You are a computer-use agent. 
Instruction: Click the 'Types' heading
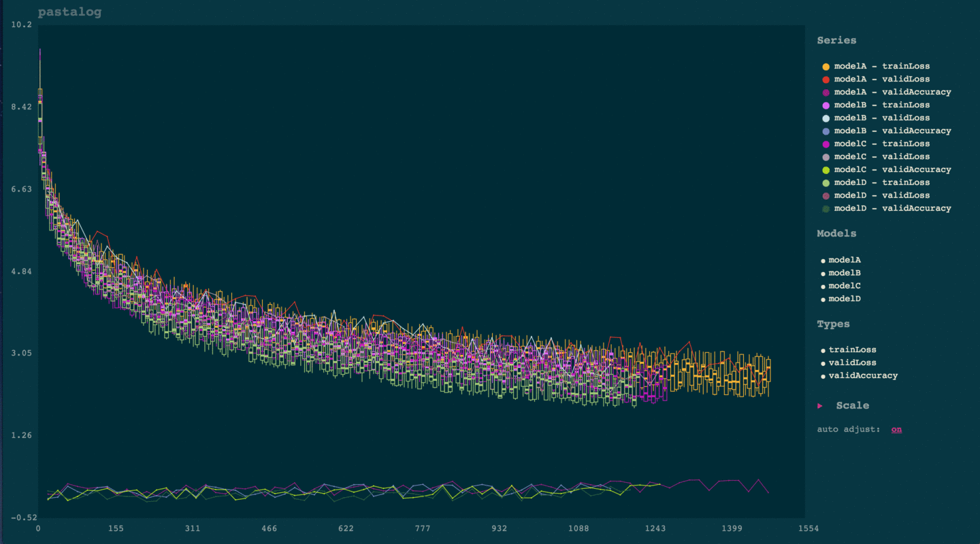tap(834, 324)
